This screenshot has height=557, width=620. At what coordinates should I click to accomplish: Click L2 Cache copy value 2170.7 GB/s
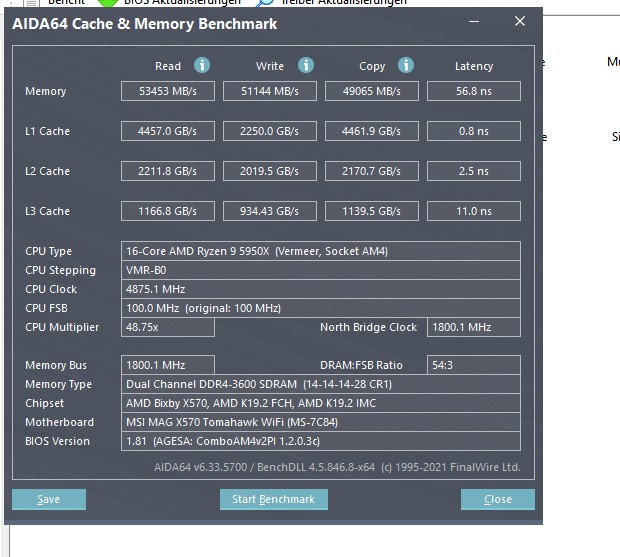pos(372,171)
